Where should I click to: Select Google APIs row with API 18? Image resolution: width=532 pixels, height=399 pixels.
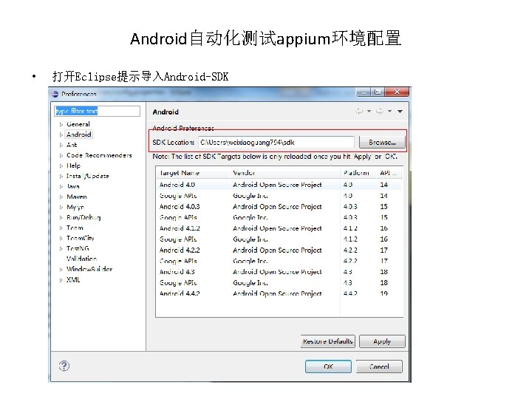tap(279, 282)
